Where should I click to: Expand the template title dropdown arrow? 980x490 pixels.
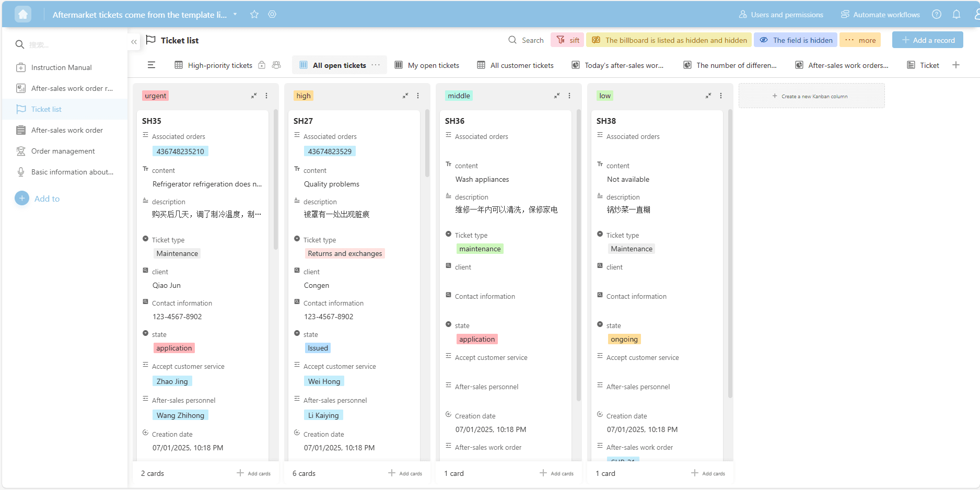click(235, 15)
